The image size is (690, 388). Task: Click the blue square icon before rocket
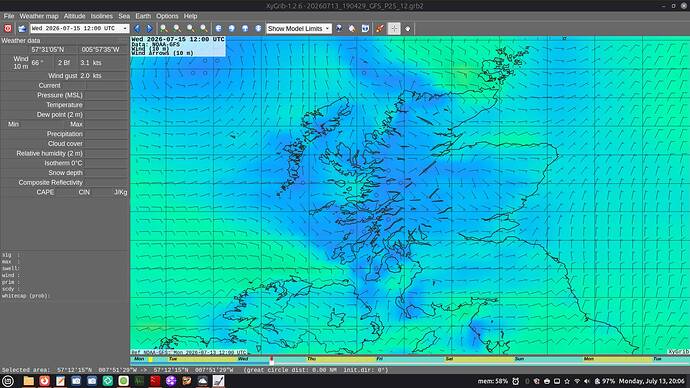point(365,28)
